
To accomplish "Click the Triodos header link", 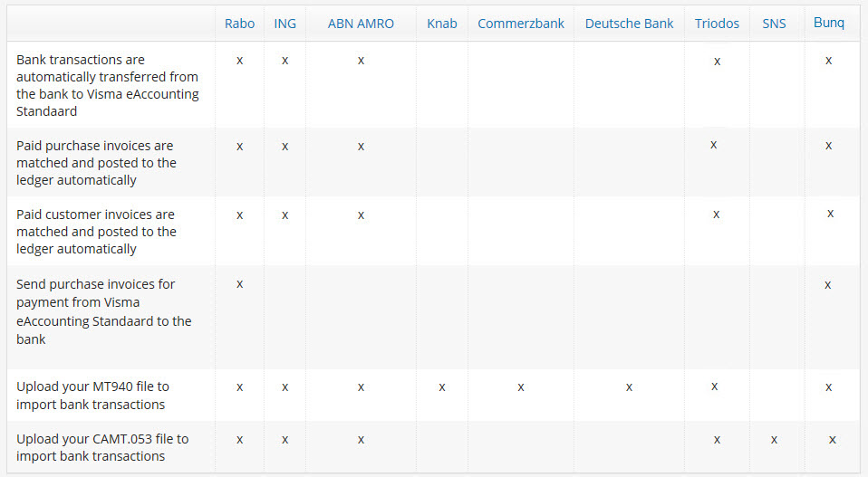I will click(717, 24).
